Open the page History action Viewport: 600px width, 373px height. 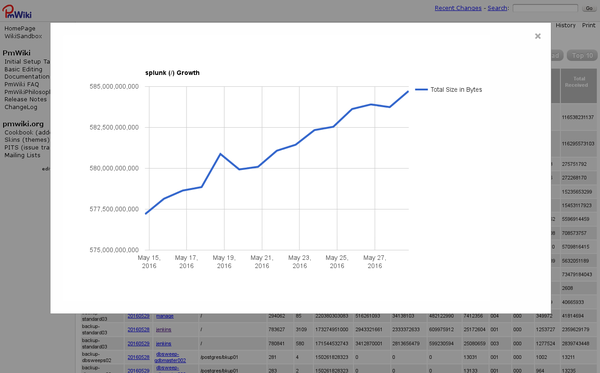(565, 25)
